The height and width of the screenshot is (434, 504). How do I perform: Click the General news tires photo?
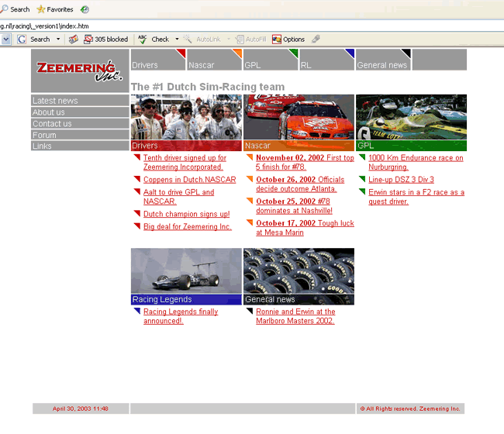299,270
